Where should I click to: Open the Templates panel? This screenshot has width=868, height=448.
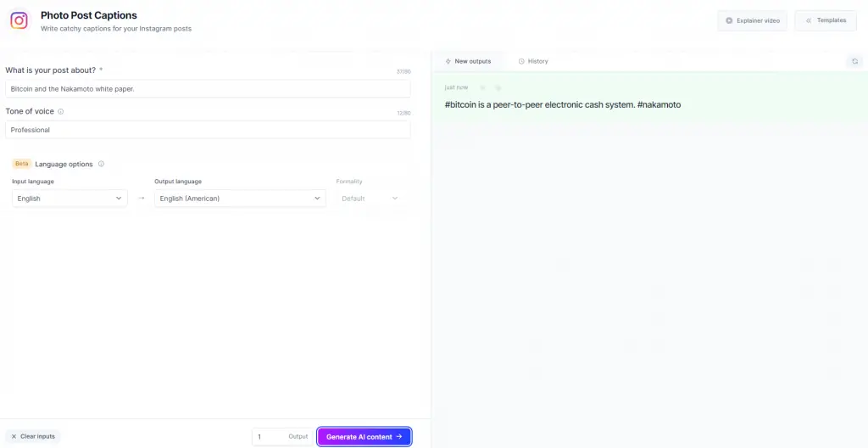[x=826, y=20]
